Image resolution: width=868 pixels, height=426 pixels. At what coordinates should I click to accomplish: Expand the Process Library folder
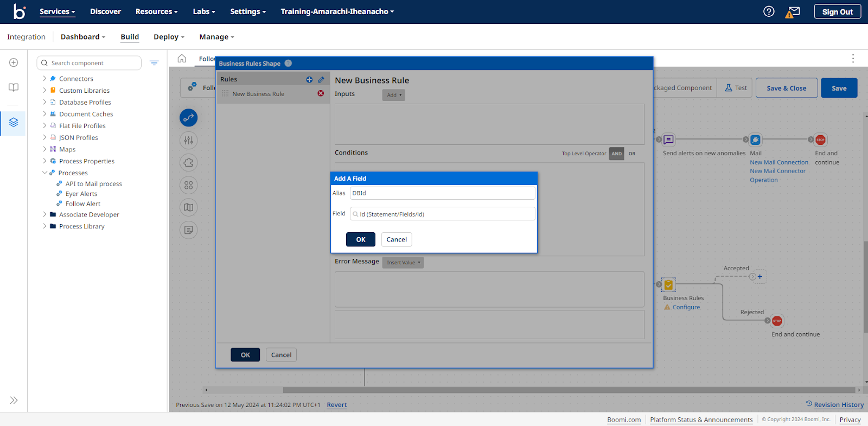[44, 226]
